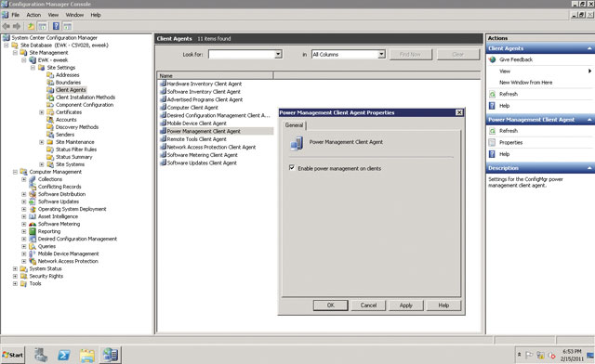
Task: Select the General tab in properties dialog
Action: (294, 125)
